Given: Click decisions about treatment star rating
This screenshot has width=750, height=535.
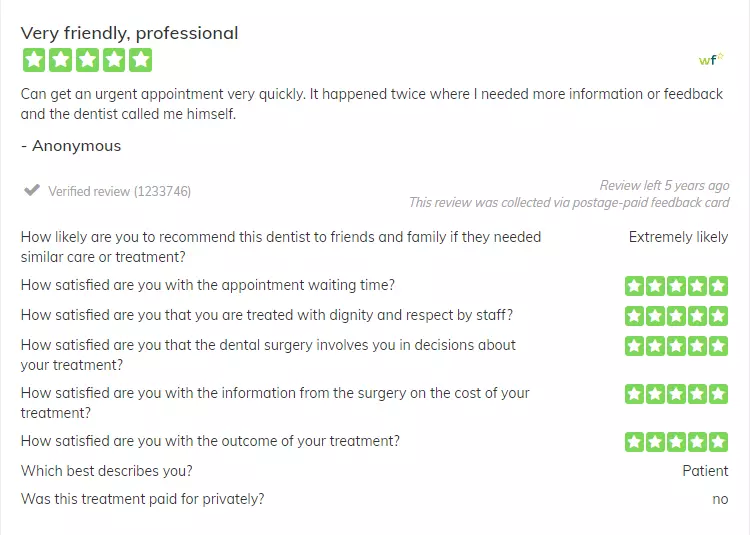Looking at the screenshot, I should click(x=676, y=346).
